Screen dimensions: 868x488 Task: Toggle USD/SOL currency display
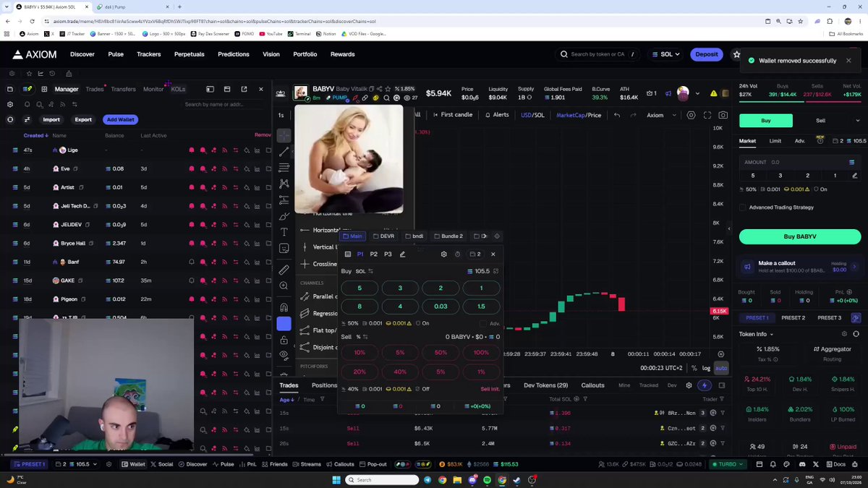[533, 115]
